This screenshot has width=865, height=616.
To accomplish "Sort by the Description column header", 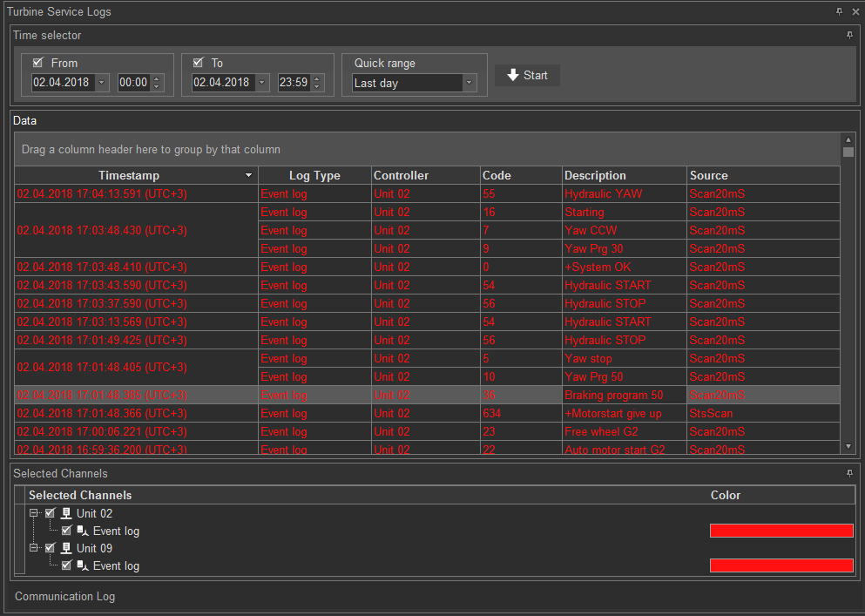I will [x=624, y=176].
